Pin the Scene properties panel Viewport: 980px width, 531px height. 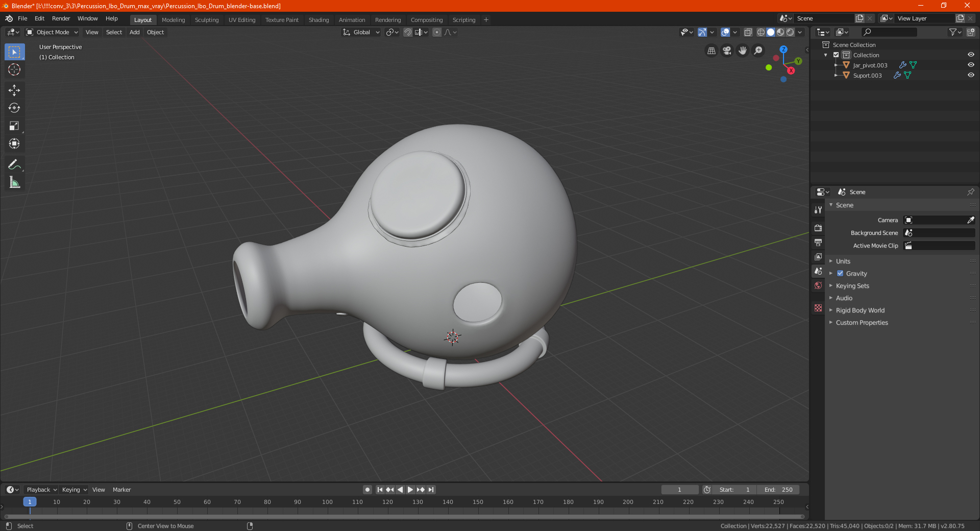970,192
